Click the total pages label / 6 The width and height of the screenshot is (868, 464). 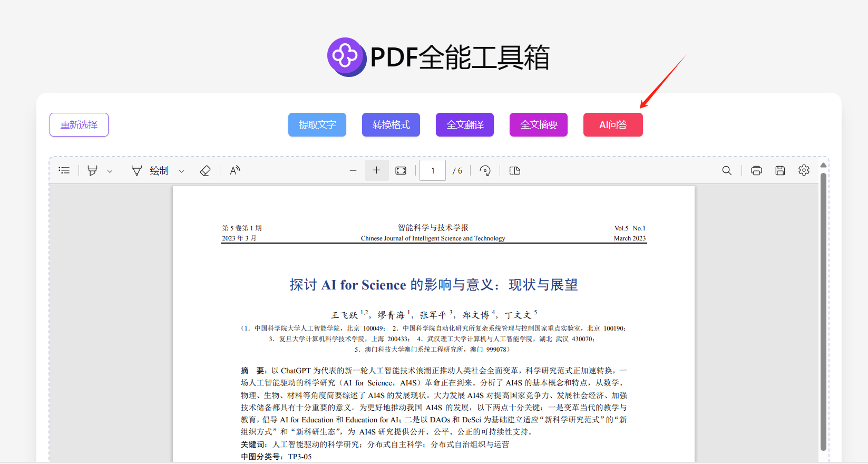[457, 171]
